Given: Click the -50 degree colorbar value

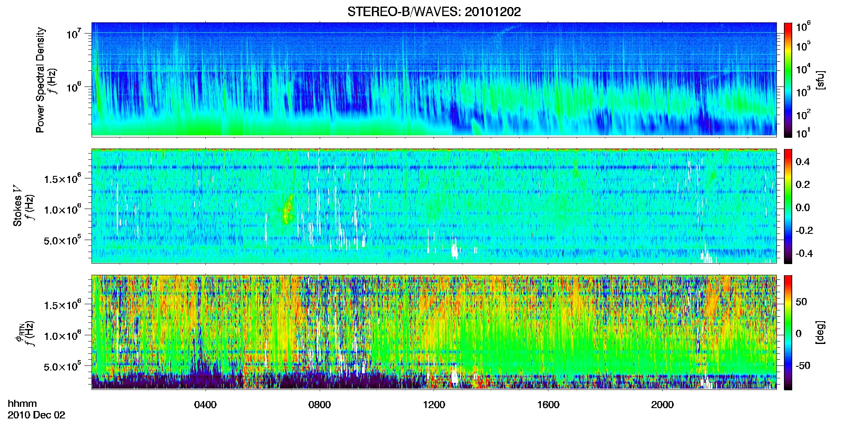Looking at the screenshot, I should click(803, 366).
